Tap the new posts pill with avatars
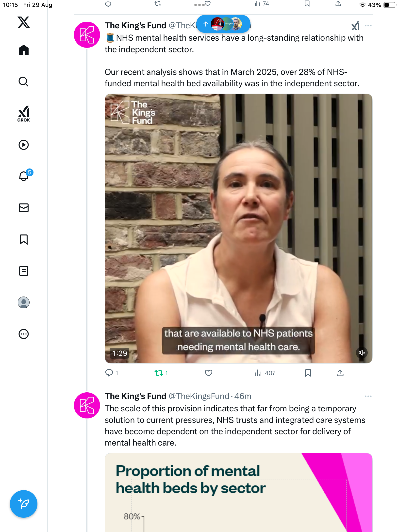Image resolution: width=399 pixels, height=532 pixels. tap(223, 24)
